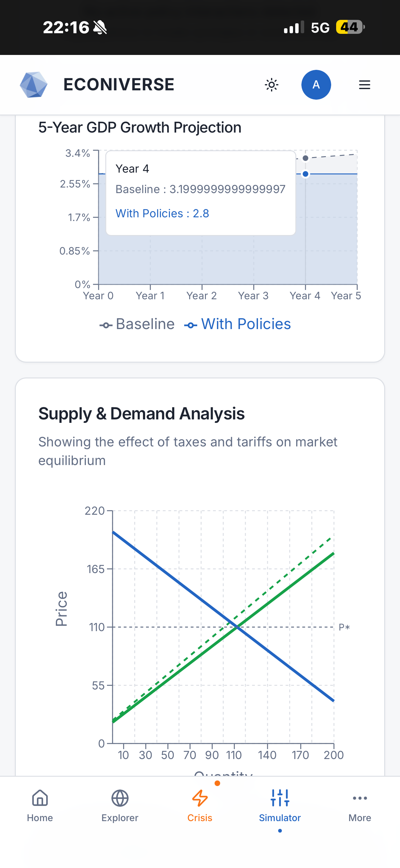The height and width of the screenshot is (868, 400).
Task: Tap the Home house icon
Action: click(39, 798)
